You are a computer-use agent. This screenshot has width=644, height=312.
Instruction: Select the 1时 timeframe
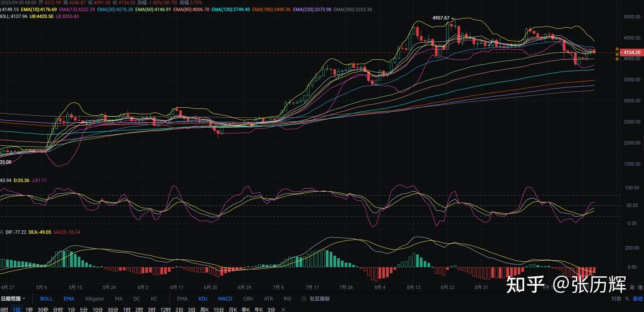tap(127, 309)
